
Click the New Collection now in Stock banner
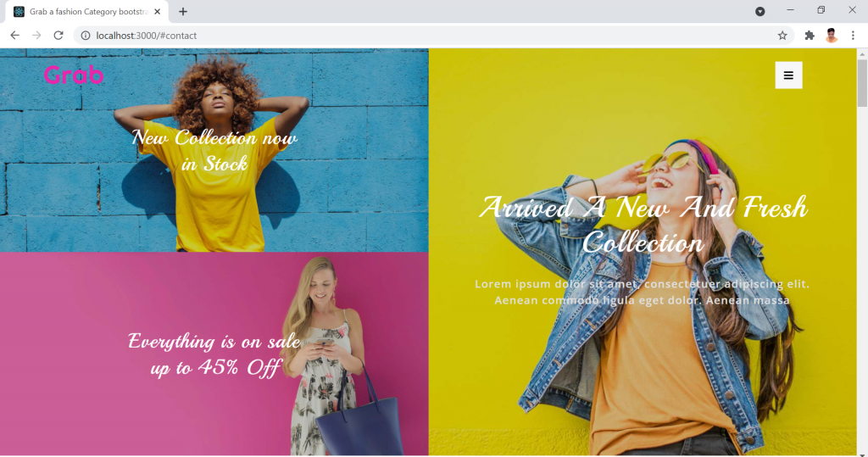click(x=214, y=150)
